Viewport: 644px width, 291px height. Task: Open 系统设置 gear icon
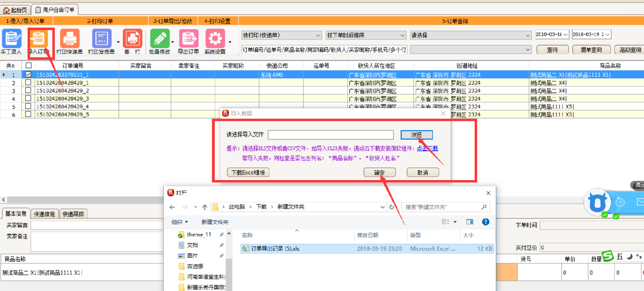click(215, 39)
